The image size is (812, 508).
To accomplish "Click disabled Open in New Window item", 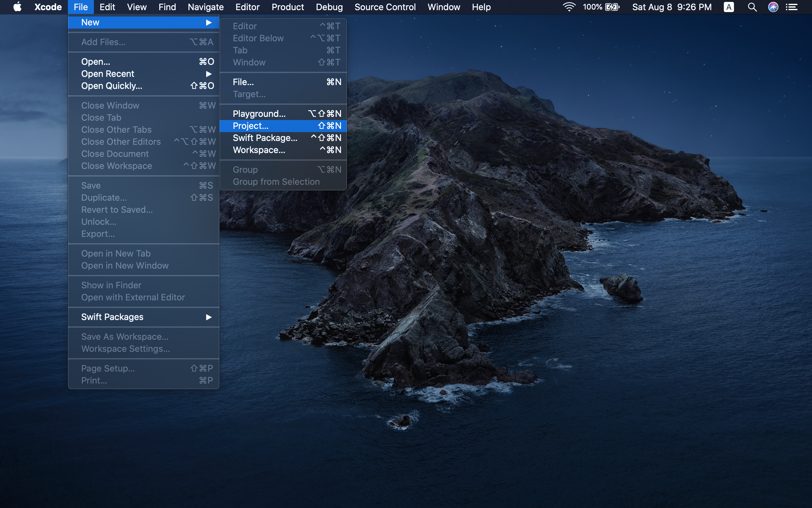I will (144, 266).
